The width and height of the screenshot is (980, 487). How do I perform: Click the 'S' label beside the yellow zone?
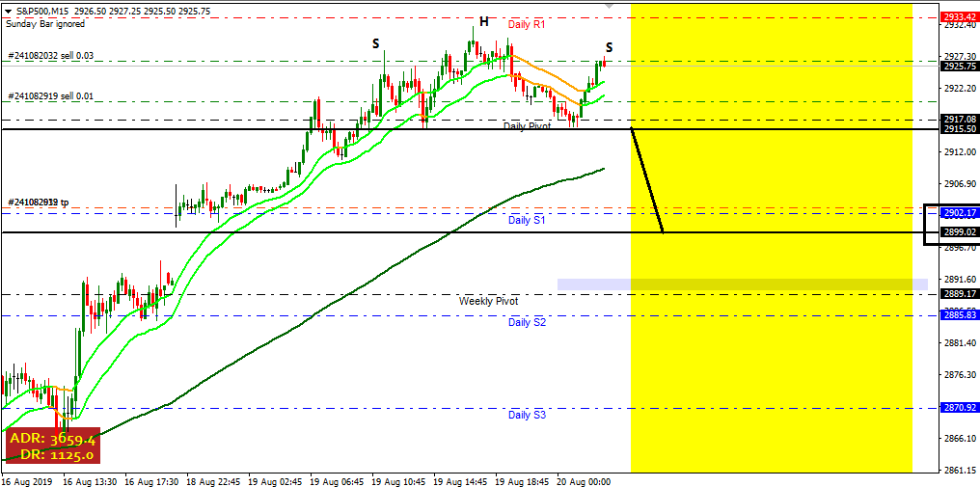tap(609, 47)
